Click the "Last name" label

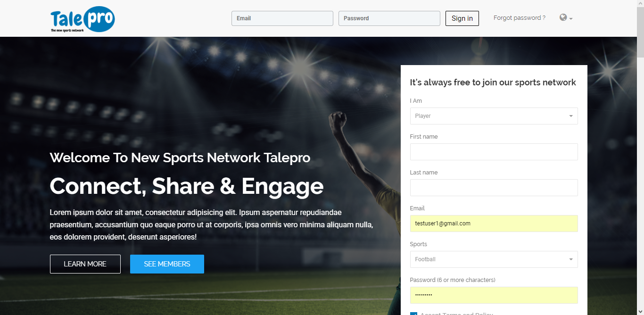tap(424, 173)
